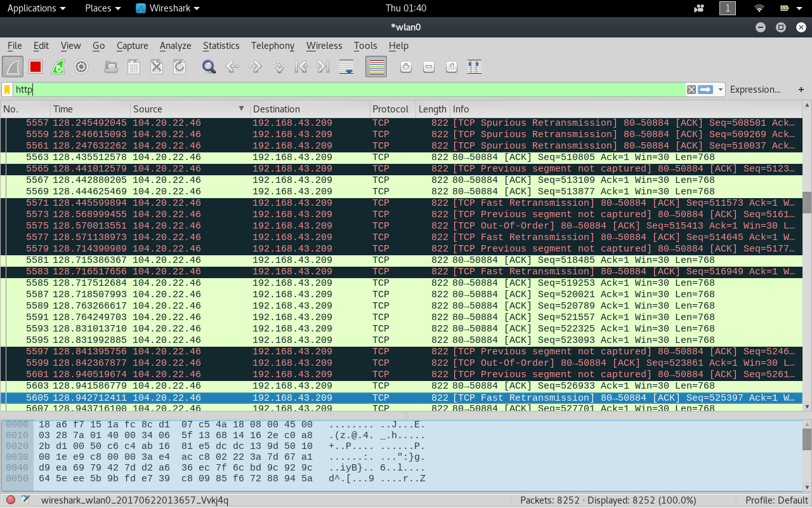Open the Telephony menu
The width and height of the screenshot is (812, 508).
pos(273,46)
